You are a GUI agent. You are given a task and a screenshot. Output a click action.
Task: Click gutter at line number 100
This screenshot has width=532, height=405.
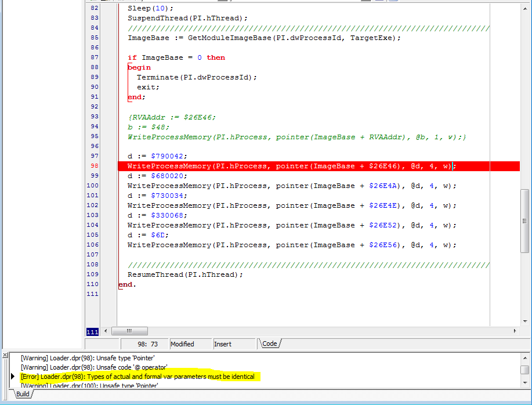93,186
